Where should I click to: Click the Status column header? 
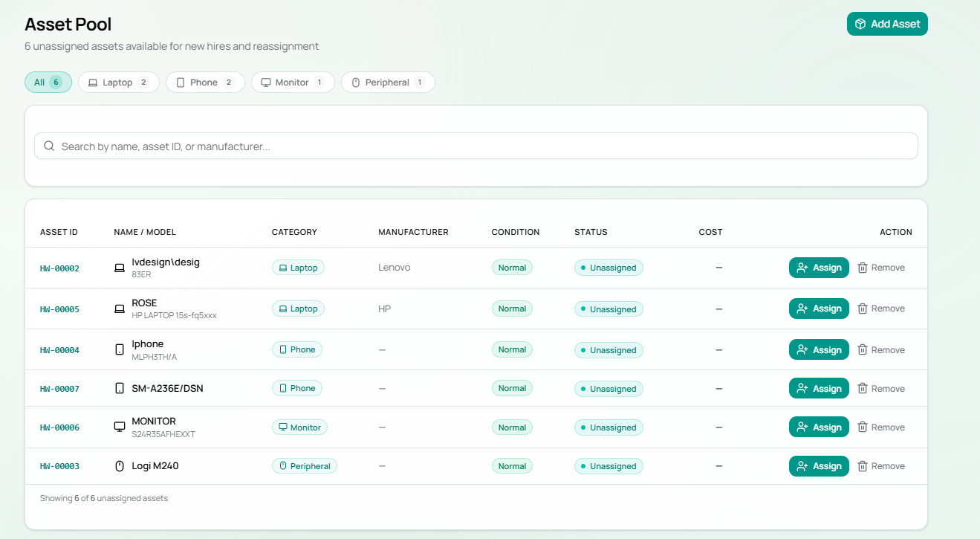click(x=591, y=232)
